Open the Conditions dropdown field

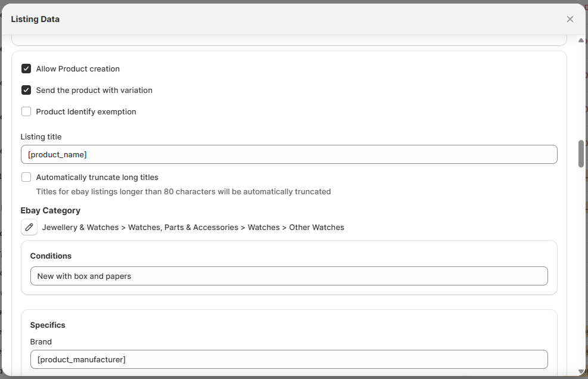pos(288,276)
